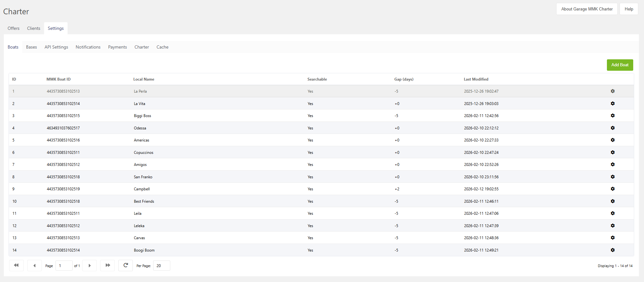
Task: Click gear icon in Carvas row
Action: tap(613, 238)
